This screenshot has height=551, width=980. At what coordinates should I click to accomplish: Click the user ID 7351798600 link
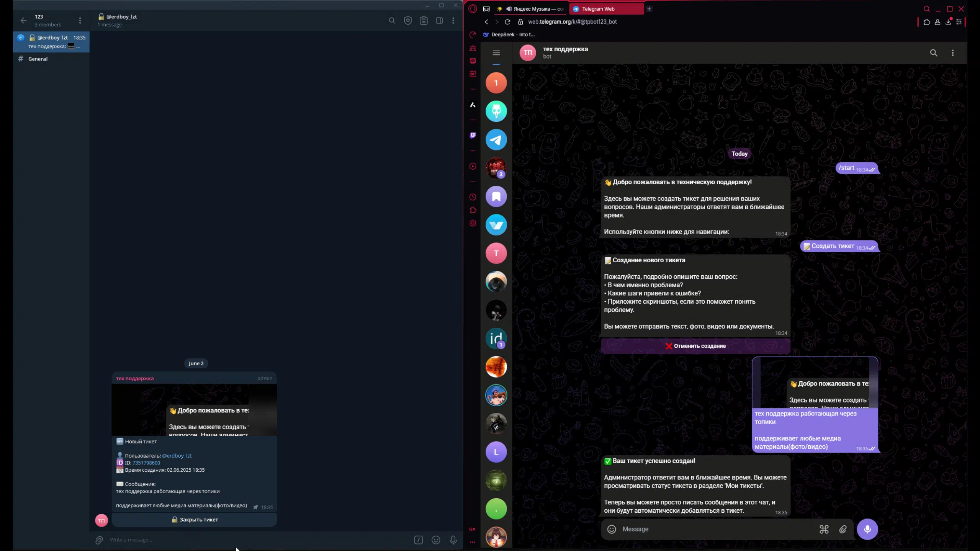pyautogui.click(x=146, y=463)
